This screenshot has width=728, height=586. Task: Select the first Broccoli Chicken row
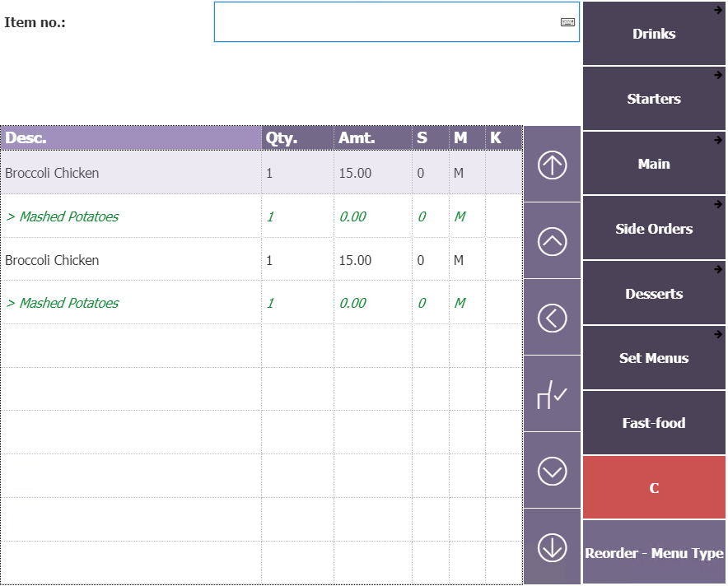click(132, 174)
